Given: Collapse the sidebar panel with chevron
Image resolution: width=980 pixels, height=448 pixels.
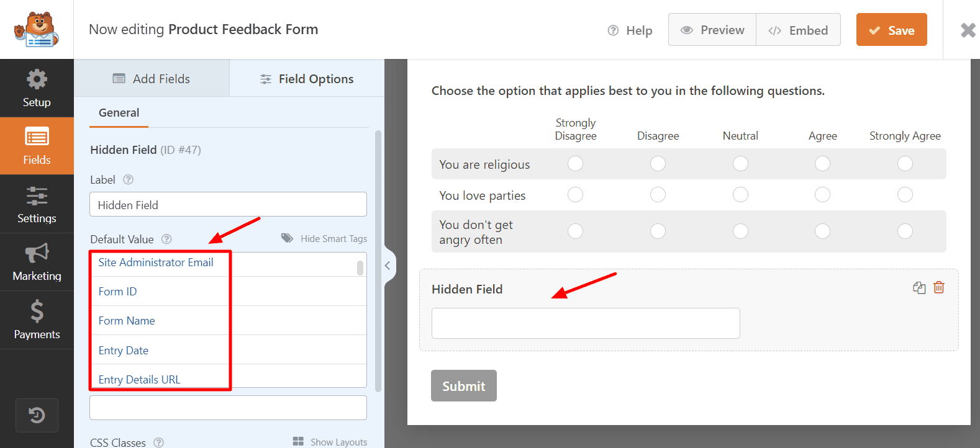Looking at the screenshot, I should point(388,266).
